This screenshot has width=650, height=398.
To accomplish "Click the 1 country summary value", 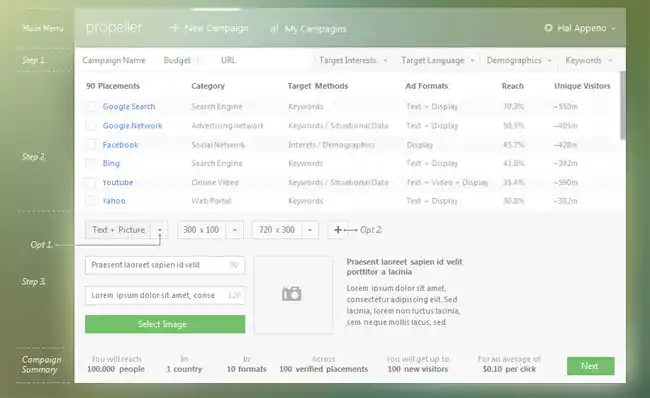I will pos(184,369).
